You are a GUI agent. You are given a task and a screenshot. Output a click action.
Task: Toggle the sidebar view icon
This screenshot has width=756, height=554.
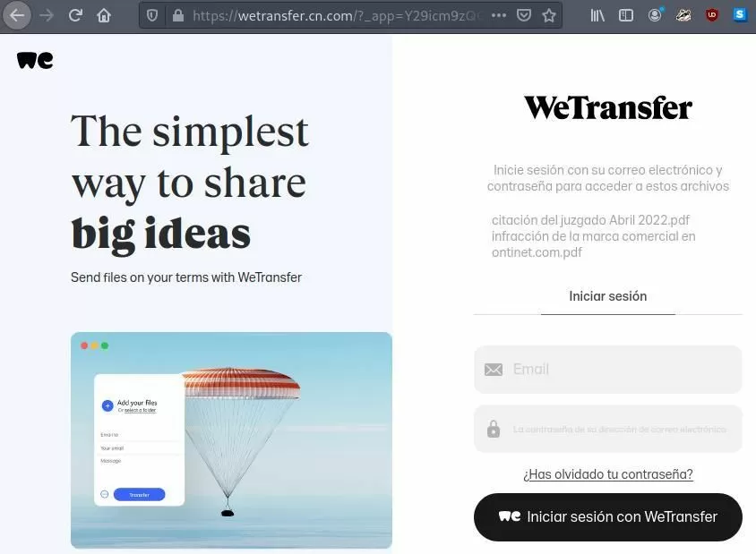tap(626, 16)
